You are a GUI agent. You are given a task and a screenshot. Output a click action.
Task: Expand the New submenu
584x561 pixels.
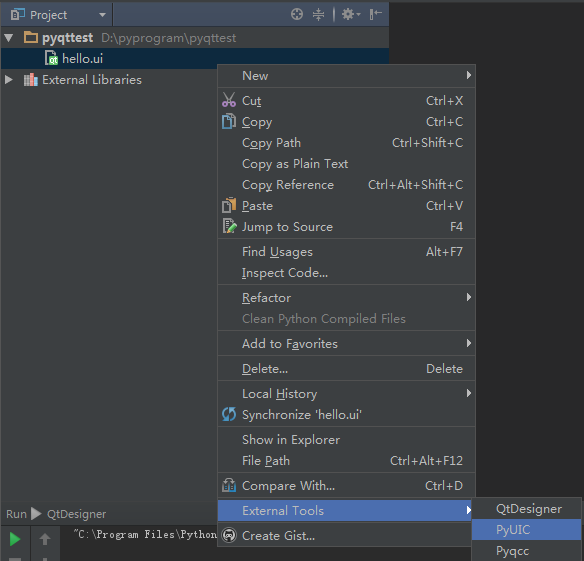pos(346,76)
